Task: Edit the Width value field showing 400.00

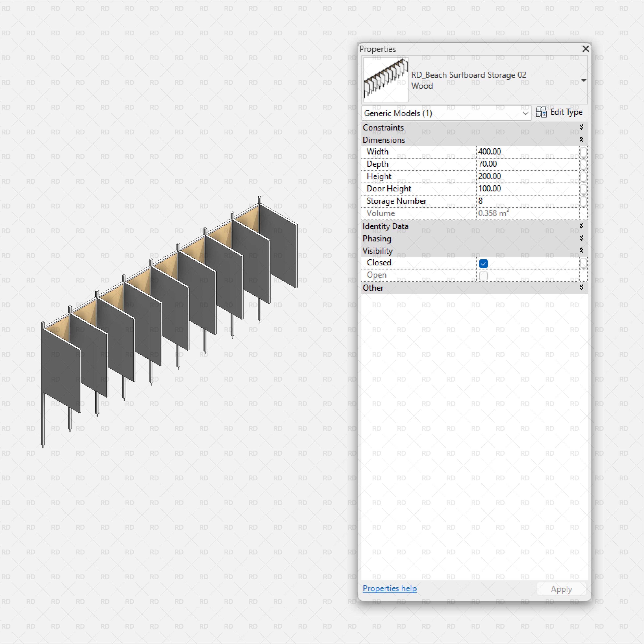Action: click(x=520, y=152)
